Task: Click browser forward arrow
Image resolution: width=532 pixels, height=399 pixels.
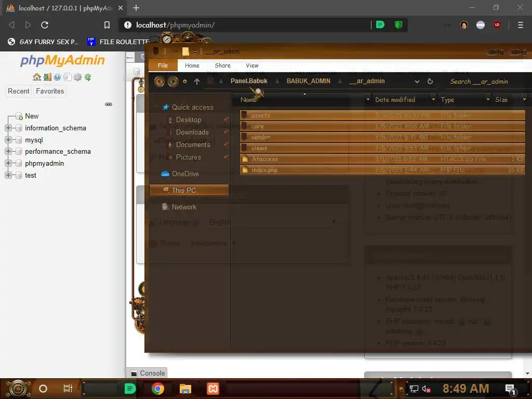Action: (28, 25)
